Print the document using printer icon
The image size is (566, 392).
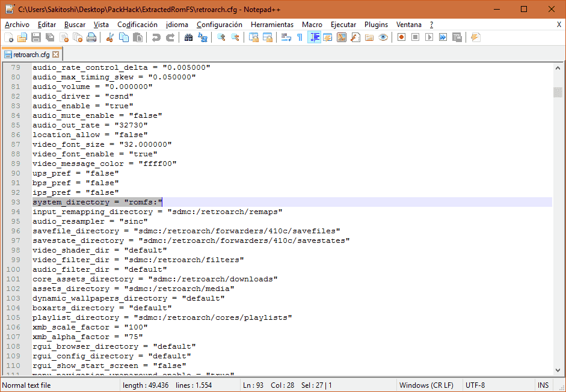[91, 37]
